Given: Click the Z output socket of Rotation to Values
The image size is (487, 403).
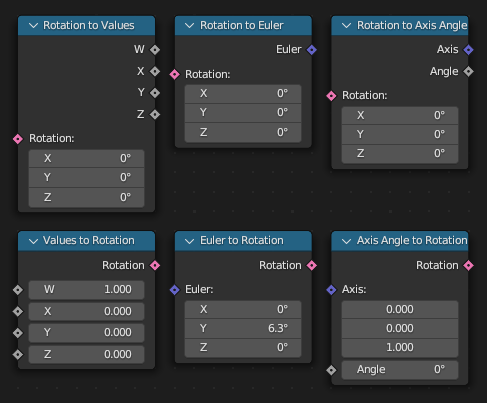Looking at the screenshot, I should point(155,114).
